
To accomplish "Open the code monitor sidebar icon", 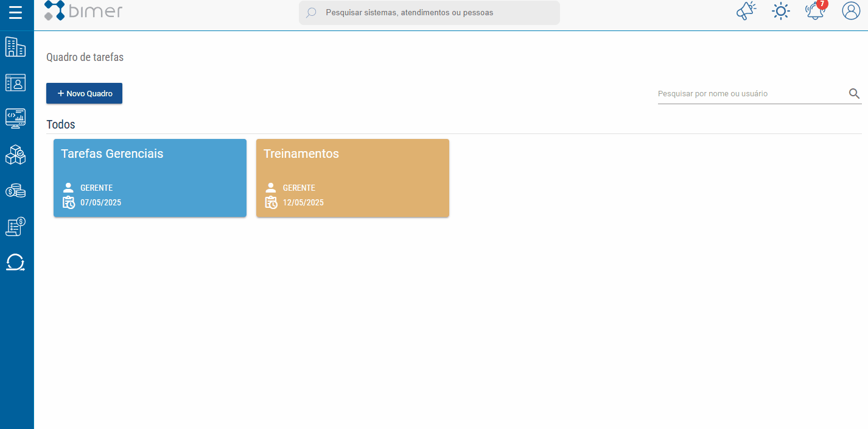I will (x=16, y=118).
